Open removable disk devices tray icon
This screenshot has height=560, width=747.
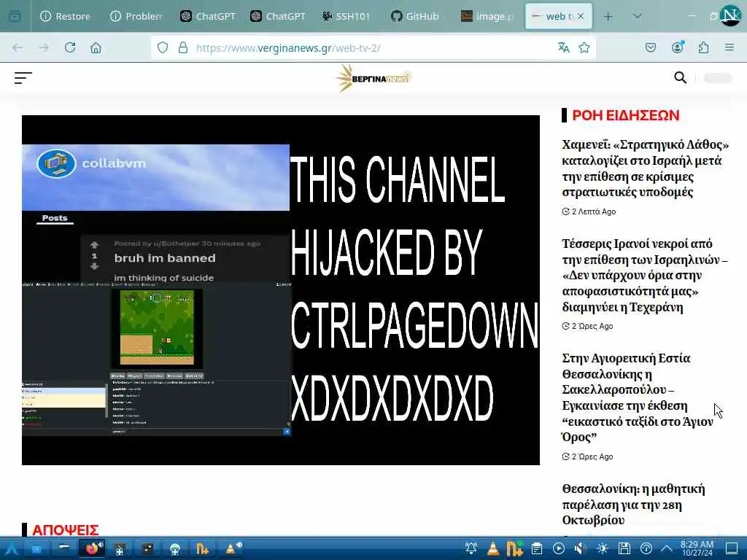(x=624, y=548)
